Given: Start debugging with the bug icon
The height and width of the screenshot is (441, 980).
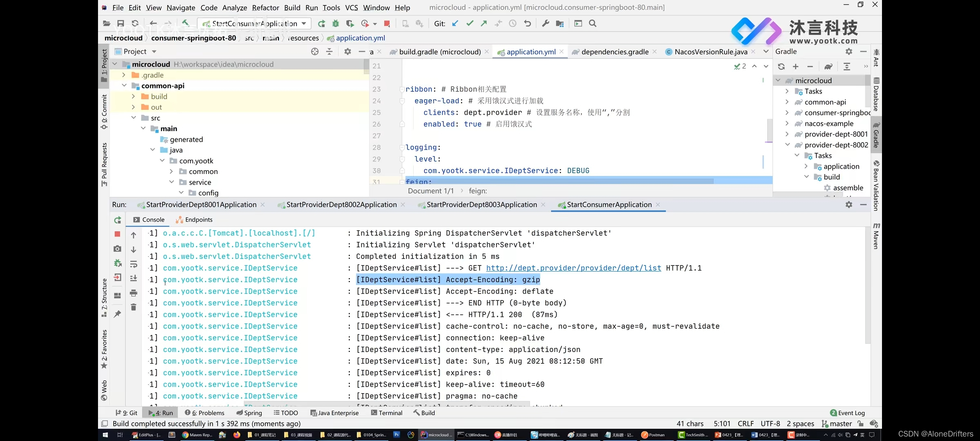Looking at the screenshot, I should tap(336, 24).
